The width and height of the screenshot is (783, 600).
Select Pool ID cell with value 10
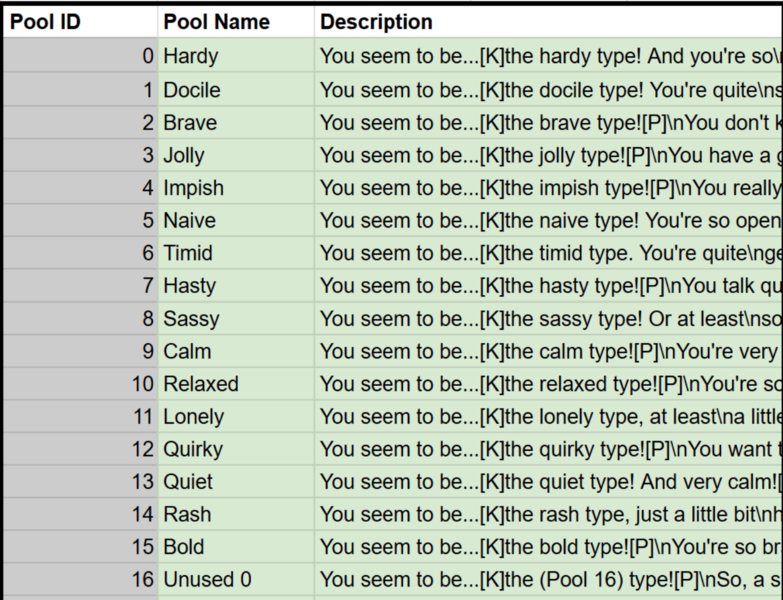point(80,384)
